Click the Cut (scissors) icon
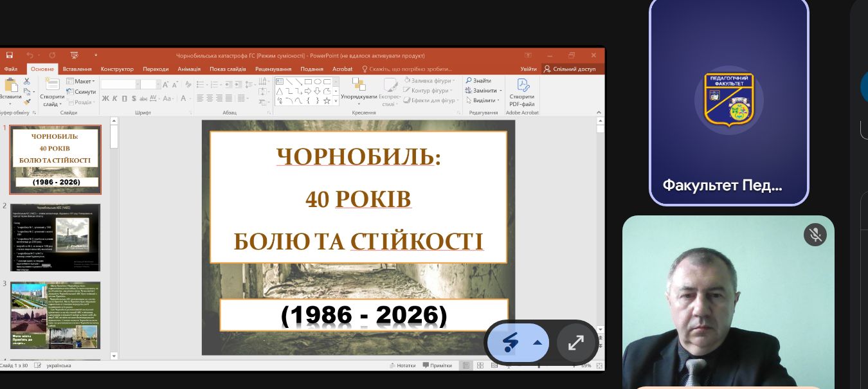The width and height of the screenshot is (868, 389). click(26, 82)
